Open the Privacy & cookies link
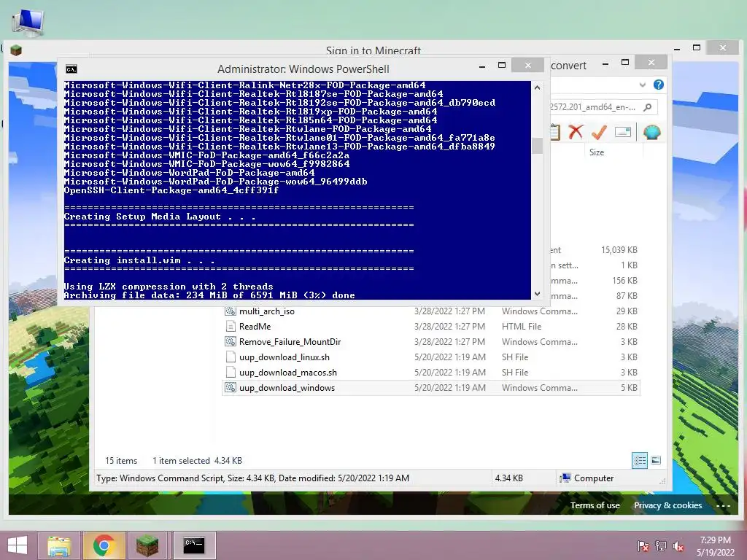The image size is (747, 560). pyautogui.click(x=668, y=505)
